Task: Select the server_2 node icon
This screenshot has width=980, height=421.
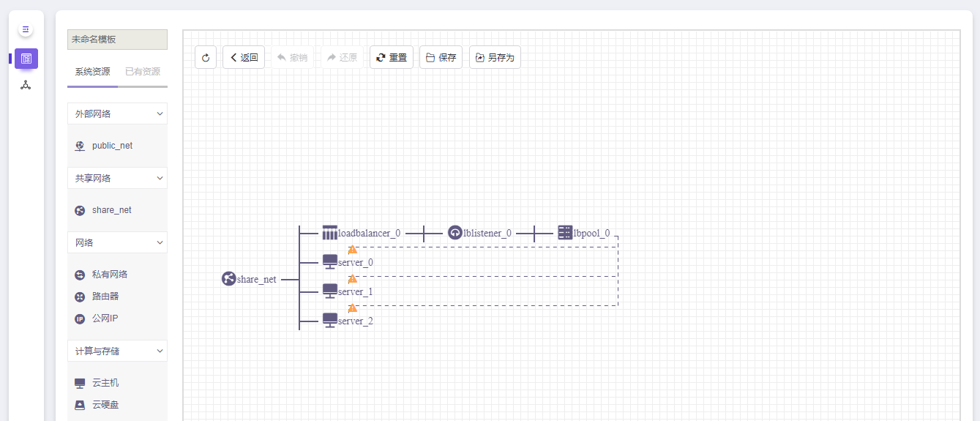Action: 330,320
